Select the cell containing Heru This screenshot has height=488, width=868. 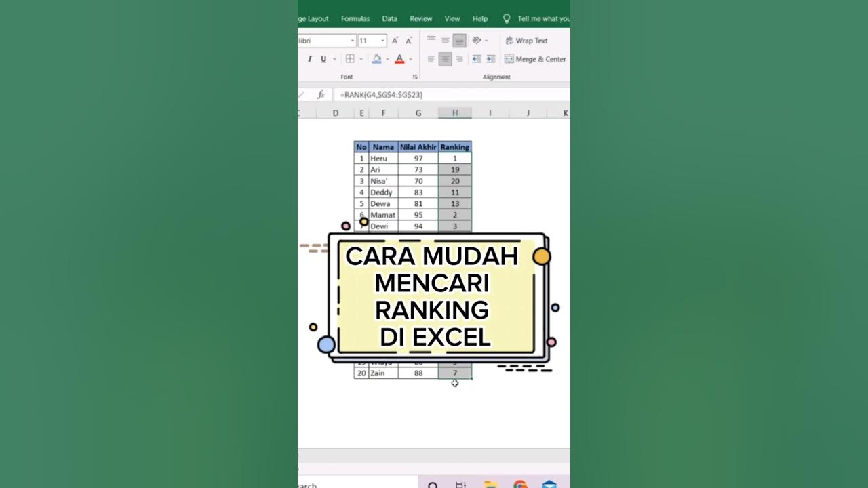click(x=383, y=159)
